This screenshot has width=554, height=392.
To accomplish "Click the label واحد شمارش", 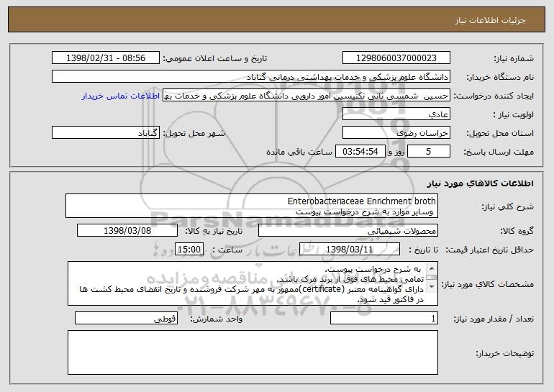I will (x=217, y=319).
